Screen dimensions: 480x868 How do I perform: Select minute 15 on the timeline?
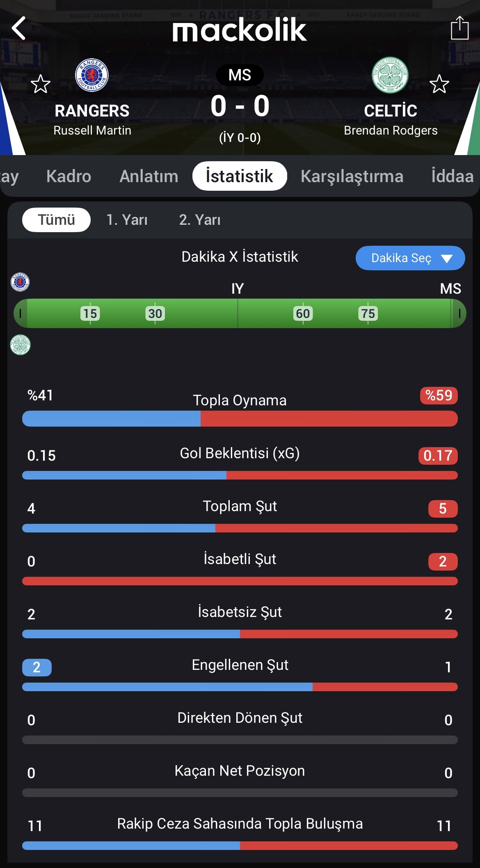click(90, 313)
